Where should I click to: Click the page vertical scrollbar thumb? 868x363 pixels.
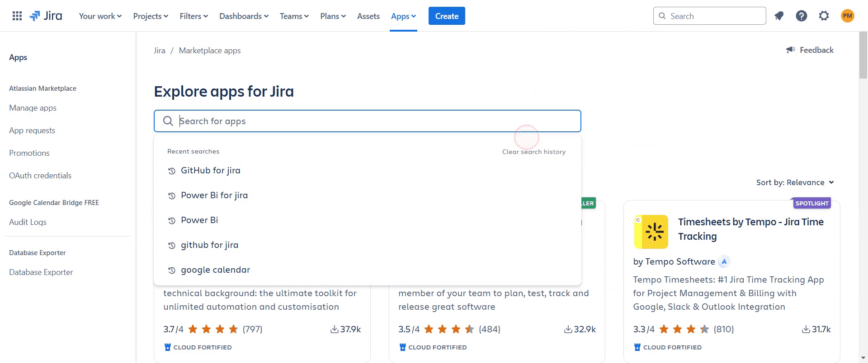(x=863, y=55)
